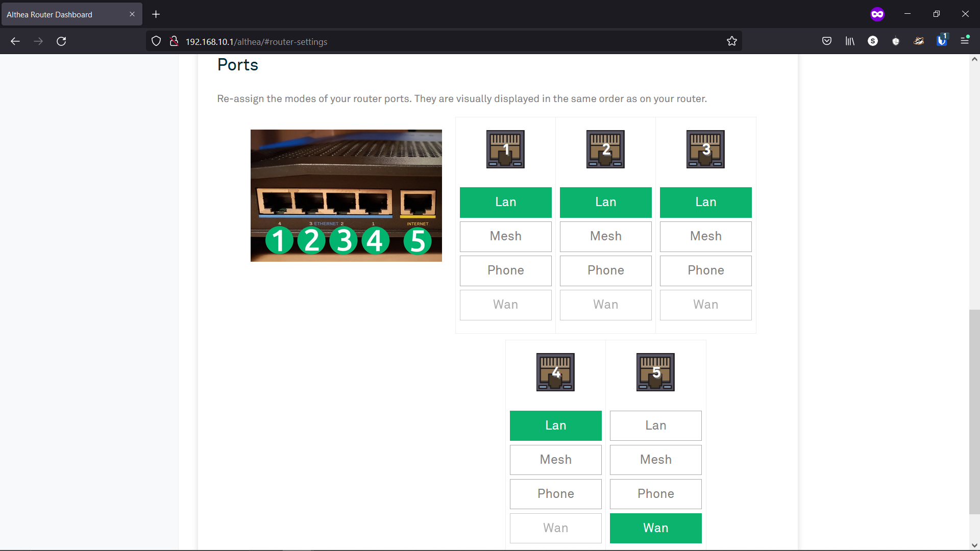Click the scrollbar down arrow
Viewport: 980px width, 551px height.
point(974,546)
